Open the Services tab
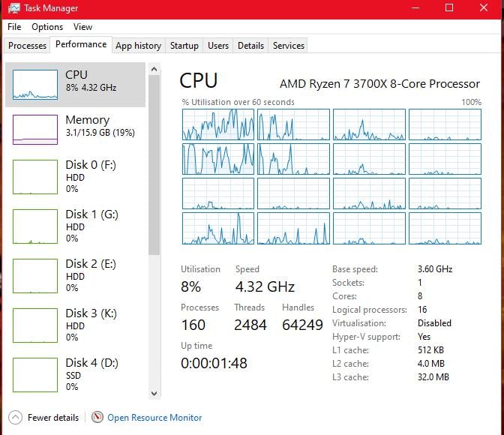The width and height of the screenshot is (504, 435). [x=289, y=45]
